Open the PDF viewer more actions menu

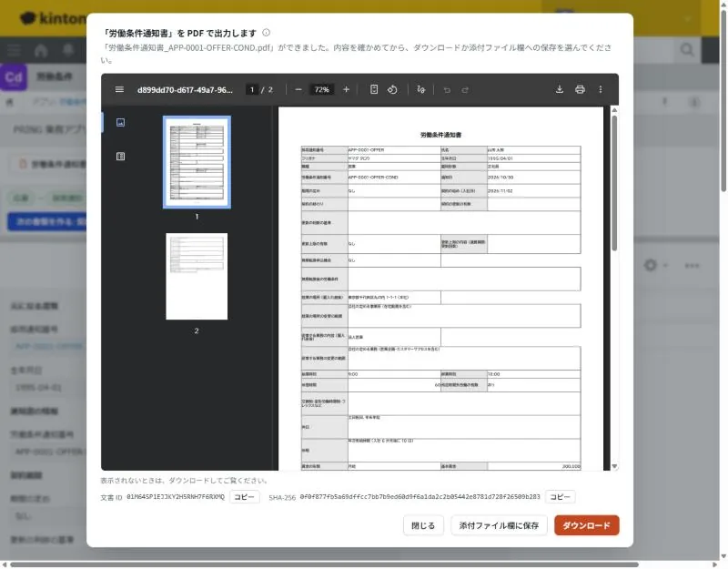[601, 89]
